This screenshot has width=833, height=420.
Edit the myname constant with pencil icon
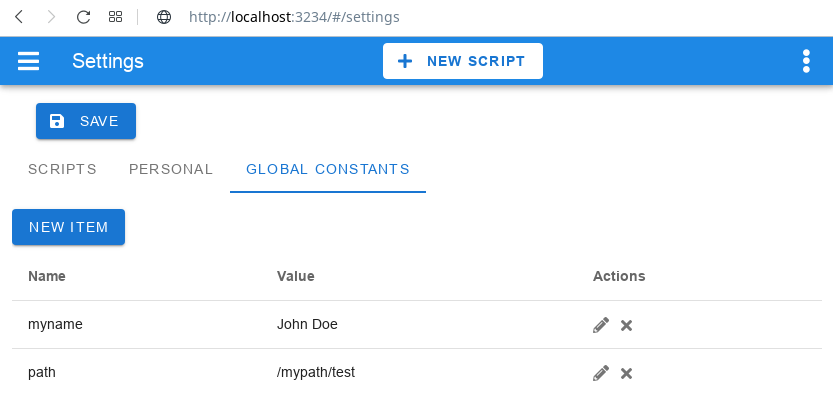click(x=601, y=325)
